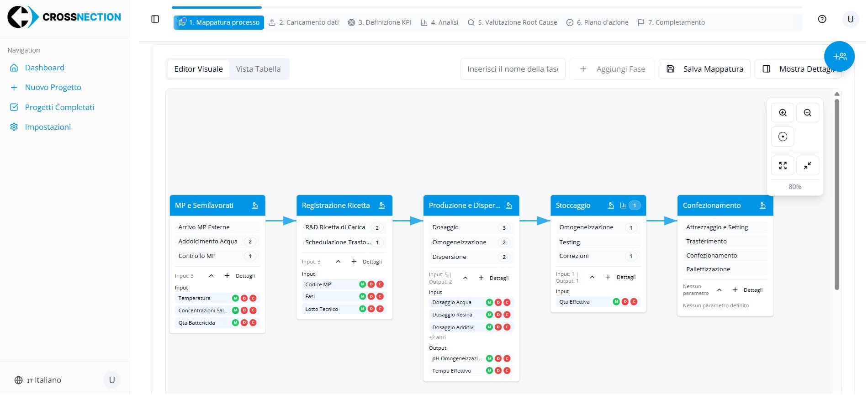Click the add collaborators floating button
The width and height of the screenshot is (868, 400).
(839, 56)
